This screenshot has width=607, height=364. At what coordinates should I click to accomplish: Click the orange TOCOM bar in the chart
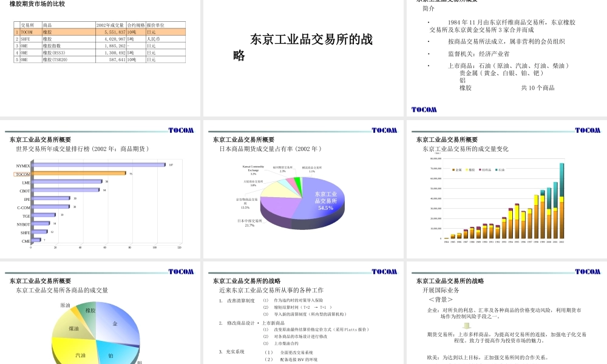pos(78,174)
